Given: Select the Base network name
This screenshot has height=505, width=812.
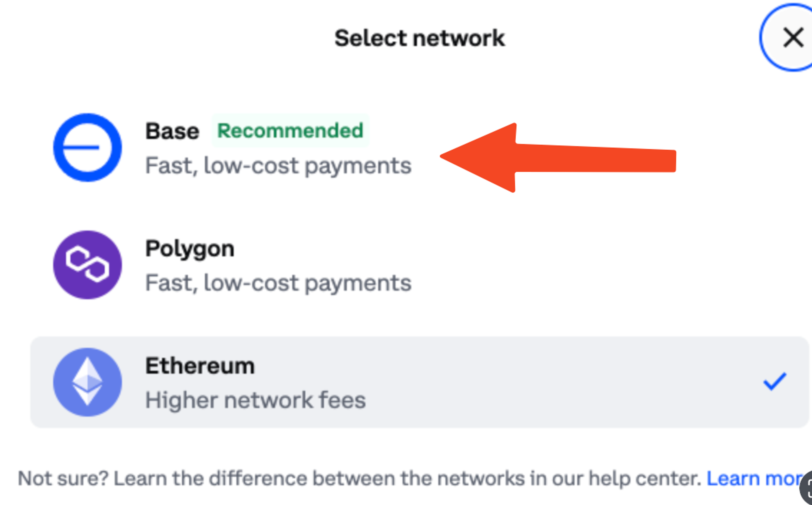Looking at the screenshot, I should [172, 131].
